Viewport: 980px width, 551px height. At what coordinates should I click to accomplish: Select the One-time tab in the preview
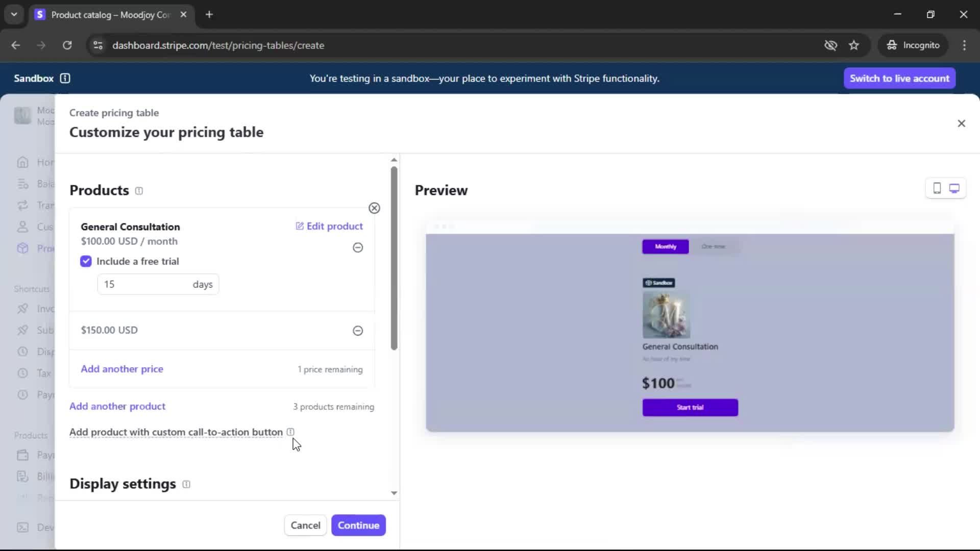tap(713, 246)
